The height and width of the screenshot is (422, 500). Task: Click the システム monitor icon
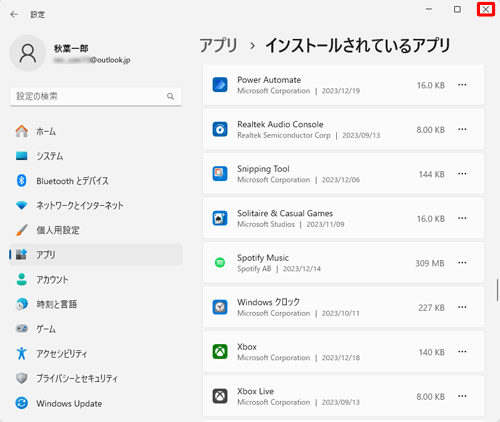click(x=22, y=156)
